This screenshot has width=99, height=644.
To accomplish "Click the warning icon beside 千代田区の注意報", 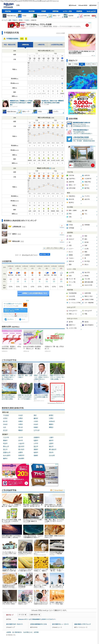I will tap(4, 39).
